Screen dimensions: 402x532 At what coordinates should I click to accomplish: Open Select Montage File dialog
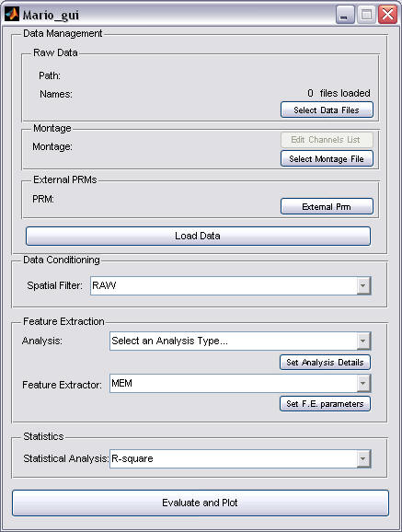(327, 159)
